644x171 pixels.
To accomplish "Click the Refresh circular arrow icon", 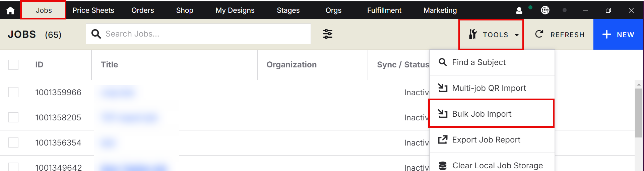I will pyautogui.click(x=539, y=34).
